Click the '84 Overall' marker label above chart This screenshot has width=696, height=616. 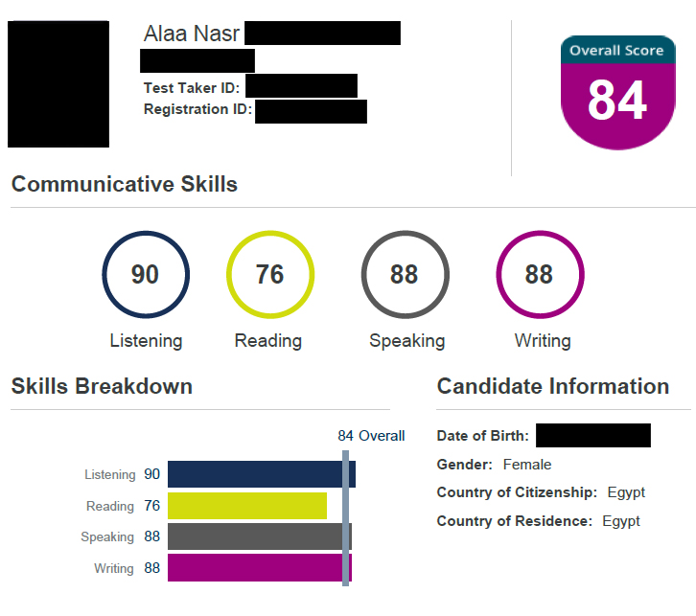(371, 436)
